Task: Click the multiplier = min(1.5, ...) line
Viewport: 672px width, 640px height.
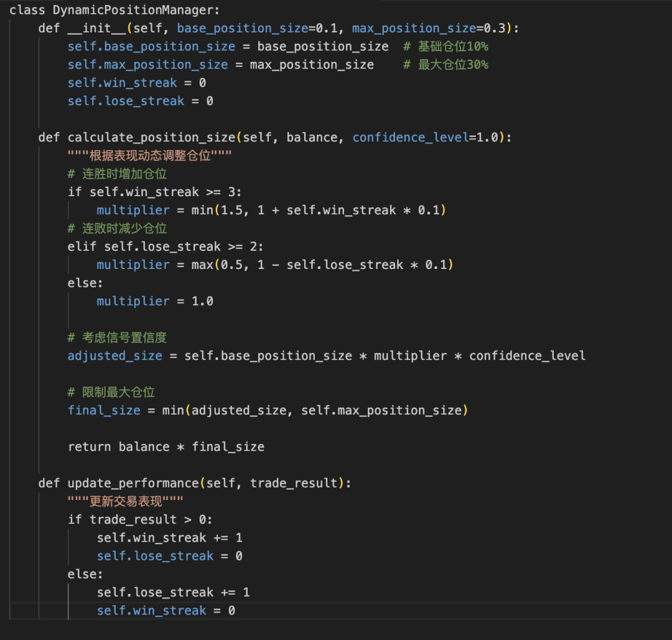Action: click(x=271, y=210)
